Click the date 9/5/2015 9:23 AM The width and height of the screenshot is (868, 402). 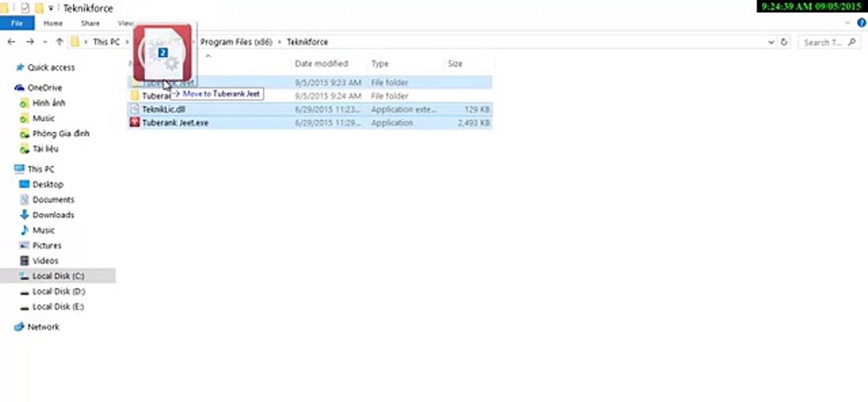click(x=328, y=83)
